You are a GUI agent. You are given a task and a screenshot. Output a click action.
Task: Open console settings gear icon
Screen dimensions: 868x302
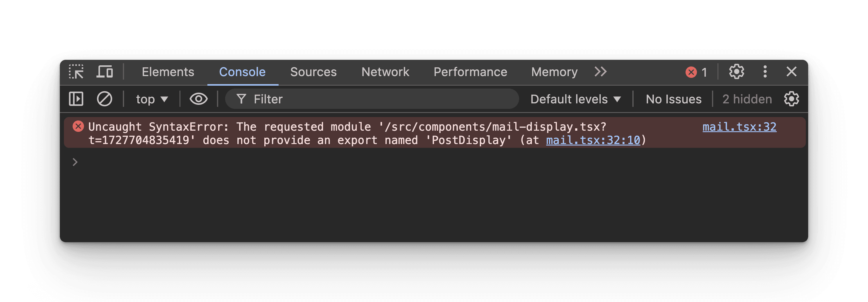(x=791, y=99)
